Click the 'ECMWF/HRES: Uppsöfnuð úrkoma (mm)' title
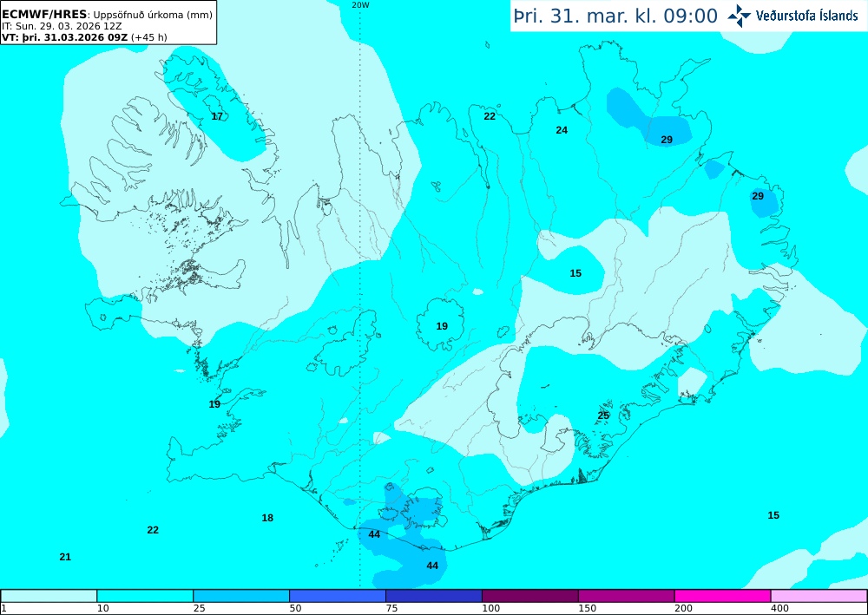Image resolution: width=868 pixels, height=615 pixels. [x=108, y=15]
